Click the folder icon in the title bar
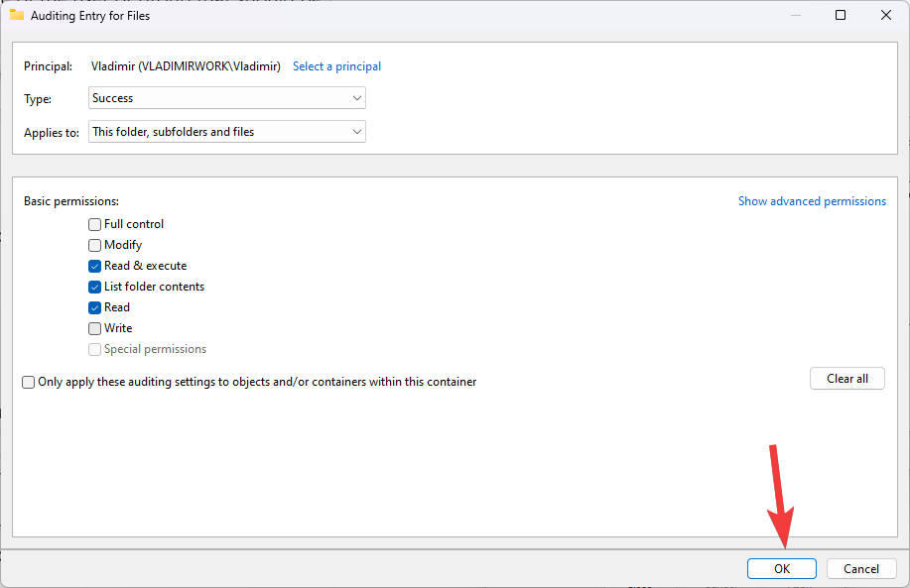The width and height of the screenshot is (910, 588). point(16,15)
